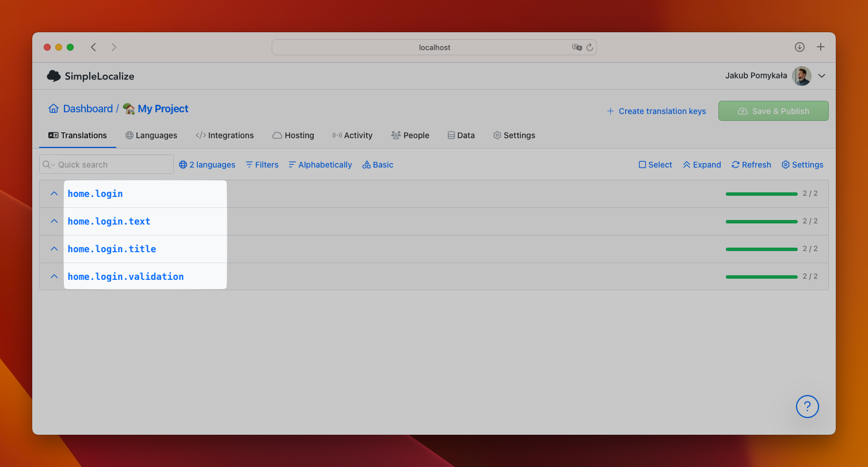868x467 pixels.
Task: Open the help question mark button
Action: pos(808,407)
